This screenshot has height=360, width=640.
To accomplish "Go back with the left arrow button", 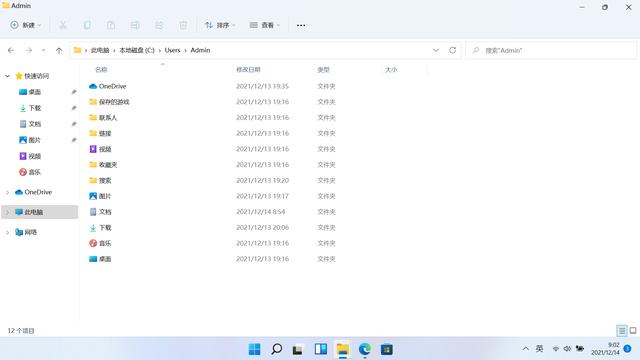I will click(11, 50).
